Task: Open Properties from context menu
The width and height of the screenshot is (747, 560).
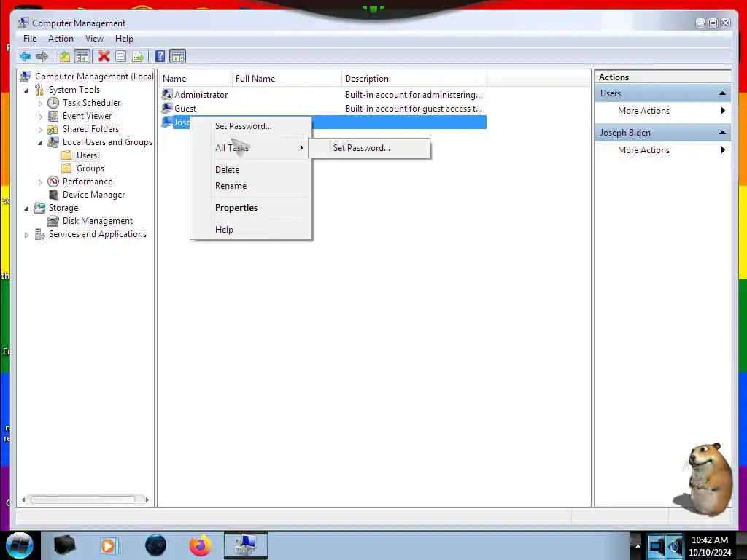Action: coord(251,208)
